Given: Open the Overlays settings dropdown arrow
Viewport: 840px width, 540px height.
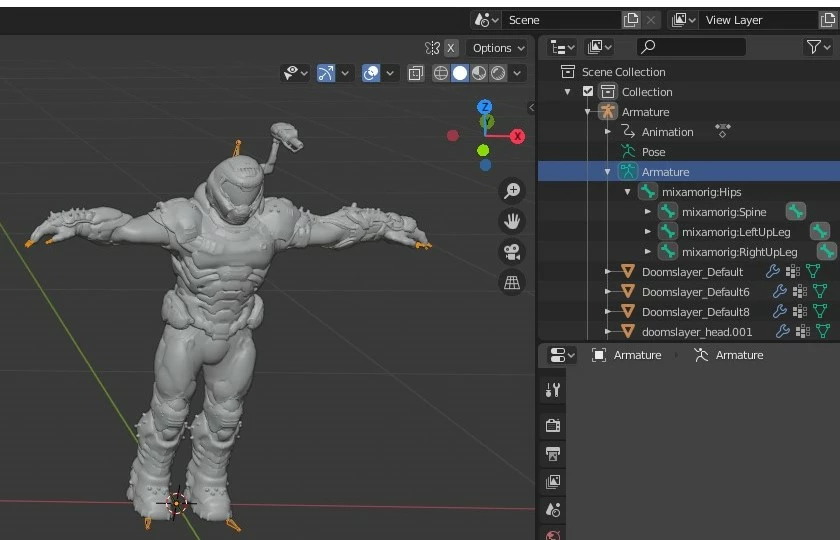Looking at the screenshot, I should [x=390, y=73].
